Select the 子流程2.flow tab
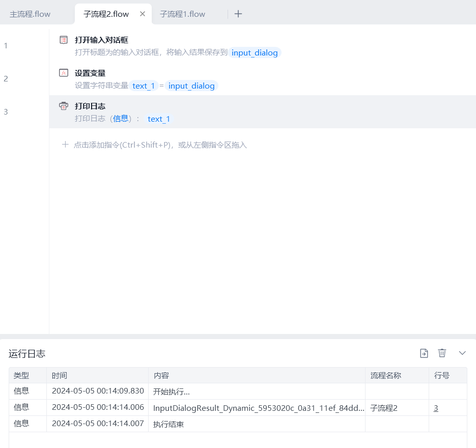Image resolution: width=476 pixels, height=448 pixels. click(106, 14)
